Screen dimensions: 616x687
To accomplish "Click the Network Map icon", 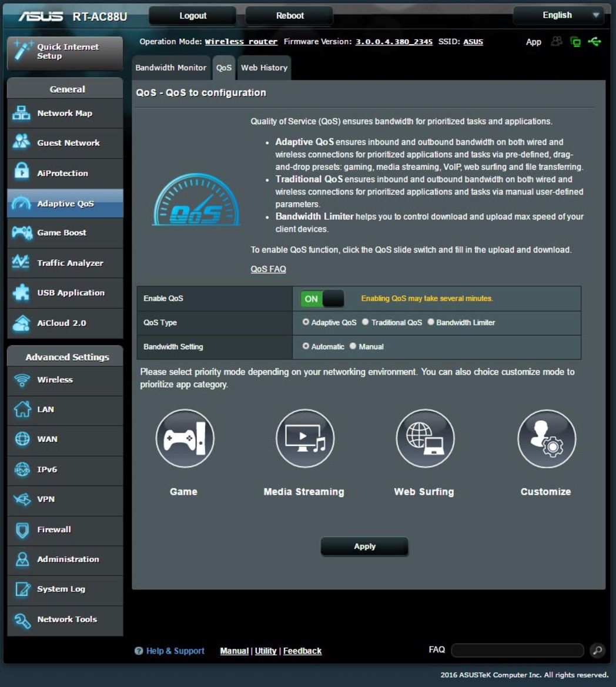I will click(21, 113).
